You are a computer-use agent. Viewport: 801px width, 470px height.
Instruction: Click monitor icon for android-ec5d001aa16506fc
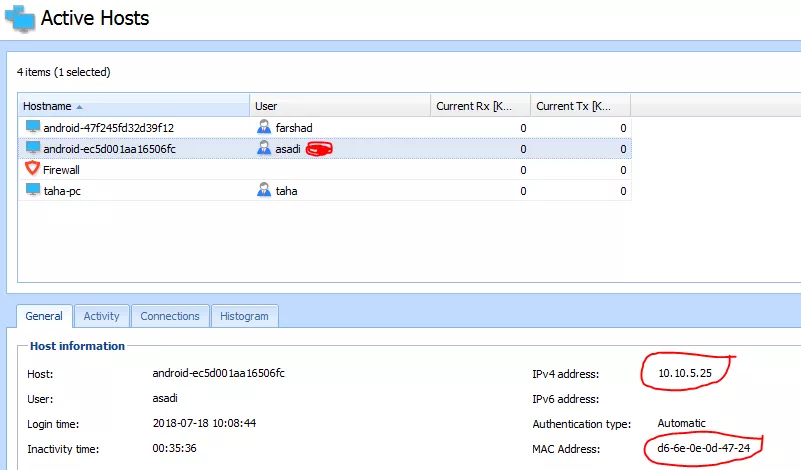click(33, 148)
